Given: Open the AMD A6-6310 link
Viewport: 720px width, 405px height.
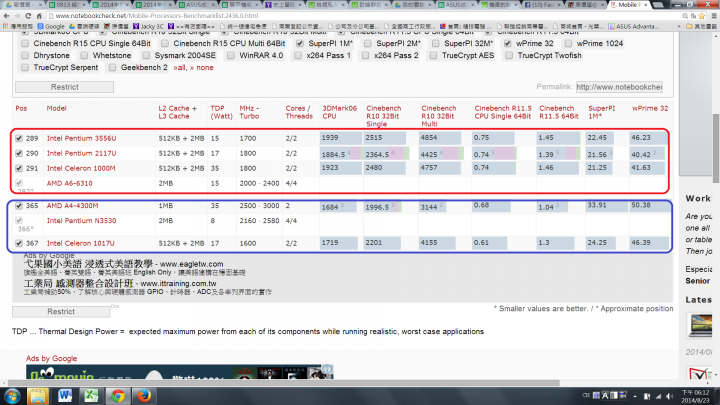Looking at the screenshot, I should coord(69,183).
